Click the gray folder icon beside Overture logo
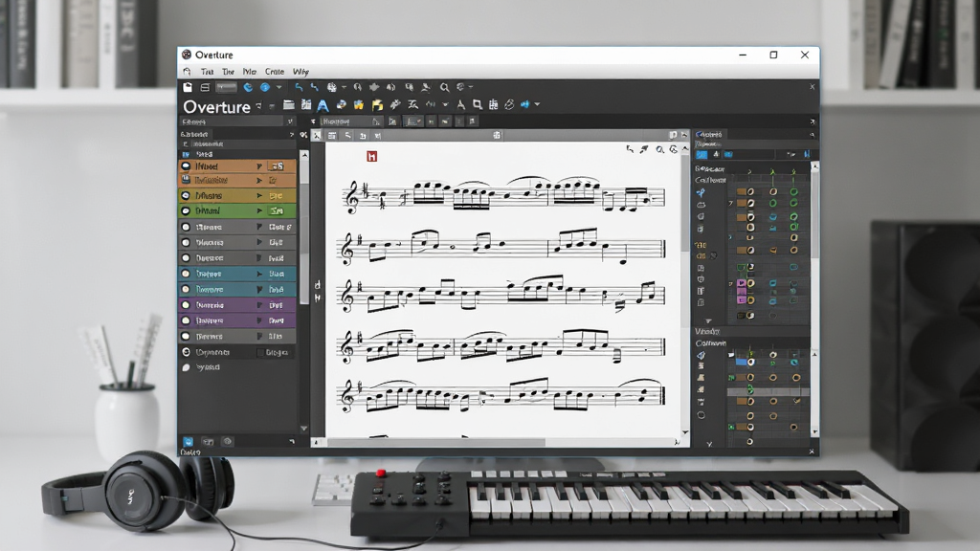The image size is (980, 551). pyautogui.click(x=289, y=105)
